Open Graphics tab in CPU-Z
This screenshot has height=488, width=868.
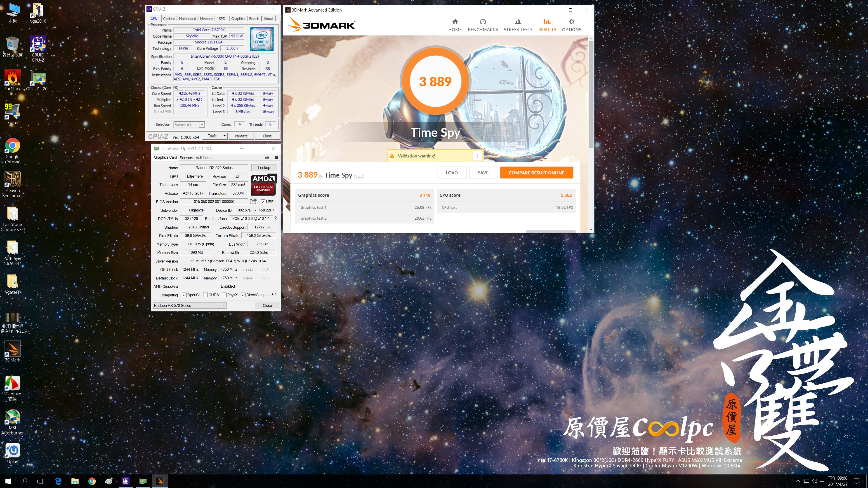238,19
